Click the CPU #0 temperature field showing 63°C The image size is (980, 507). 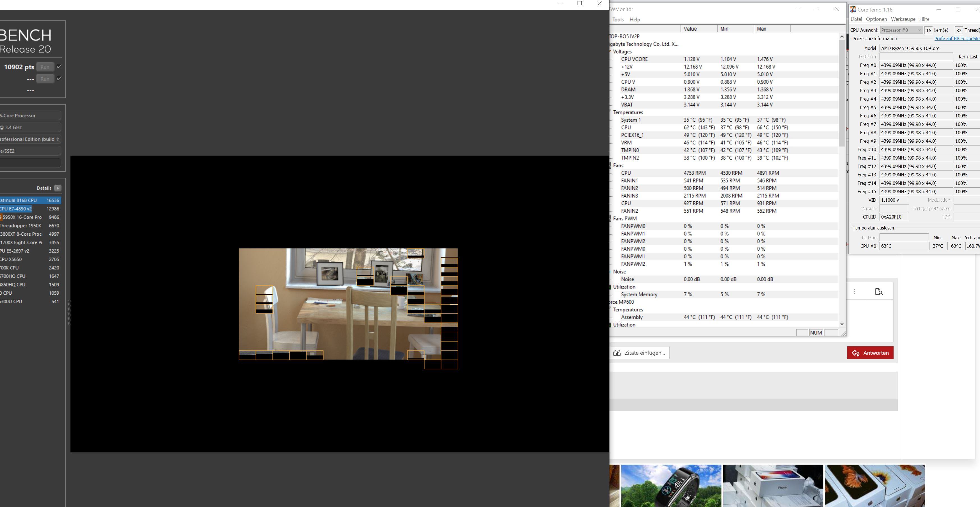(x=904, y=246)
